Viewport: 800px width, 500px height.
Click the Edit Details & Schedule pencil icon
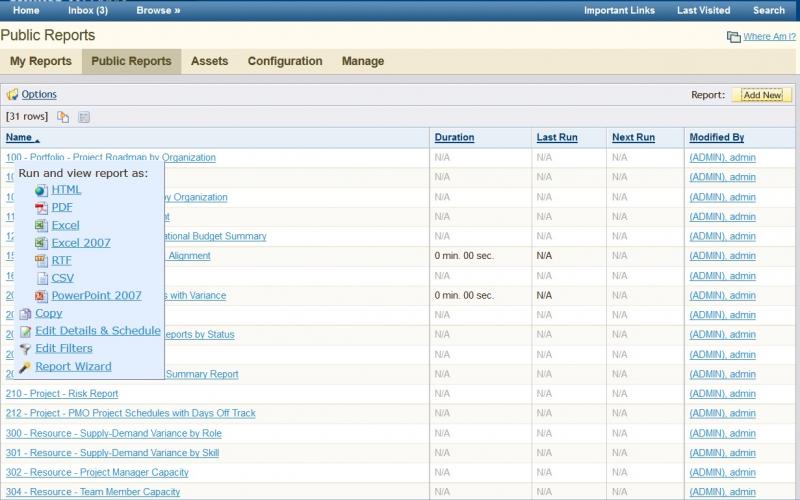25,331
